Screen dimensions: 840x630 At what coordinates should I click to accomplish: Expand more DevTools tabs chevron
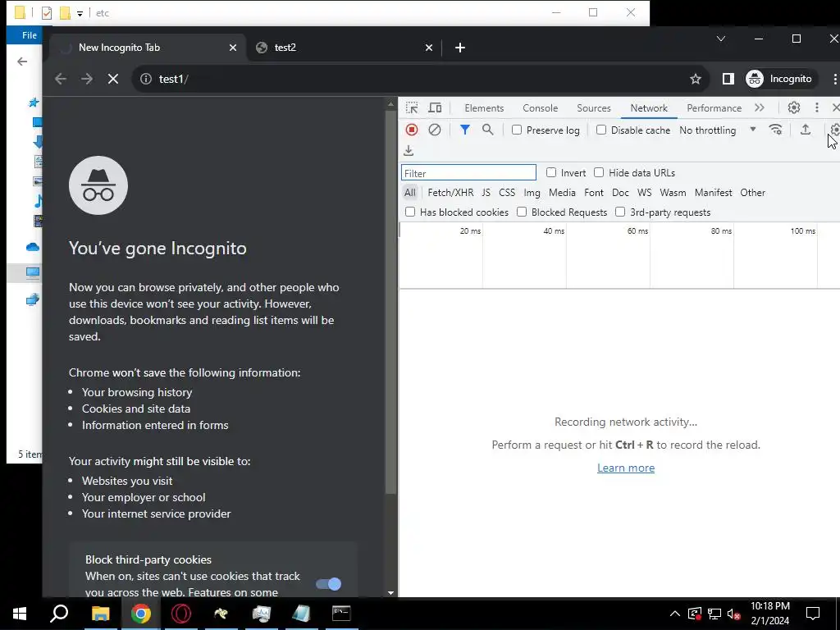[759, 107]
